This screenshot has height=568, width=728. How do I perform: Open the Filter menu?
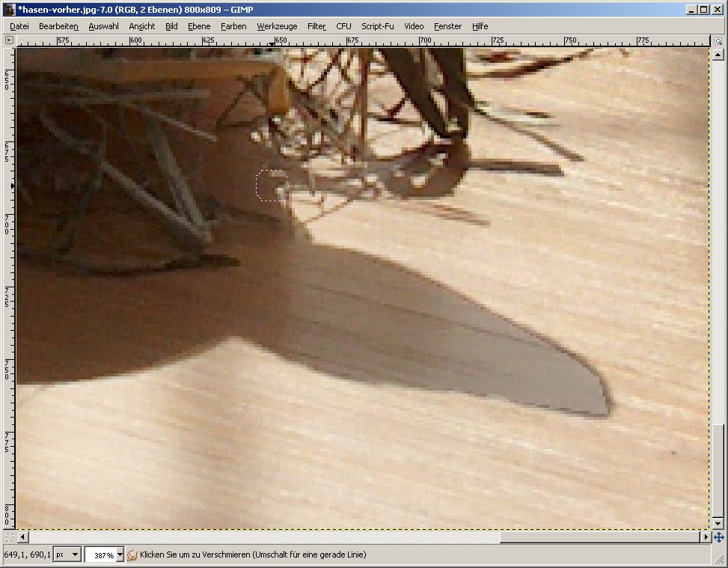(x=316, y=26)
